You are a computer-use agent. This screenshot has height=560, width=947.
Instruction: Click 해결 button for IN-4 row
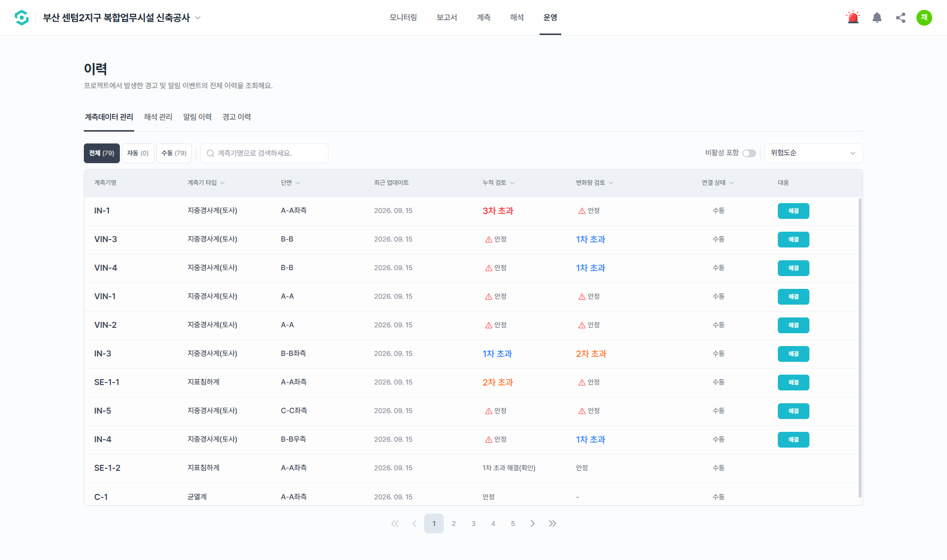pos(793,440)
